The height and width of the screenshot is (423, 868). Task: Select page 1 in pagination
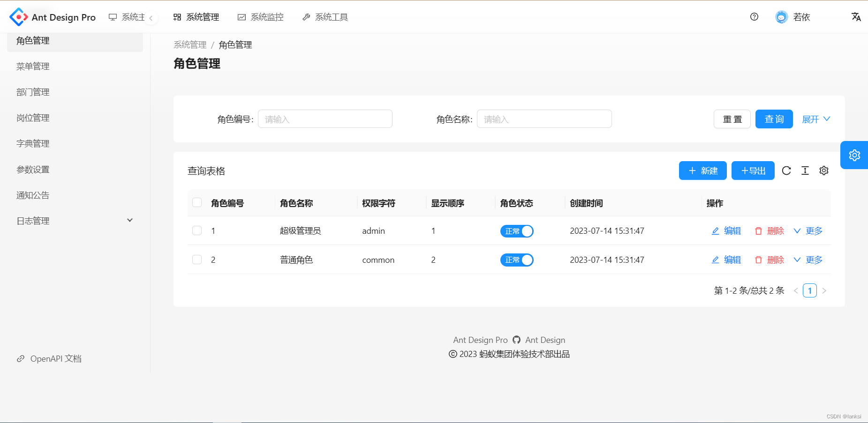click(x=810, y=290)
